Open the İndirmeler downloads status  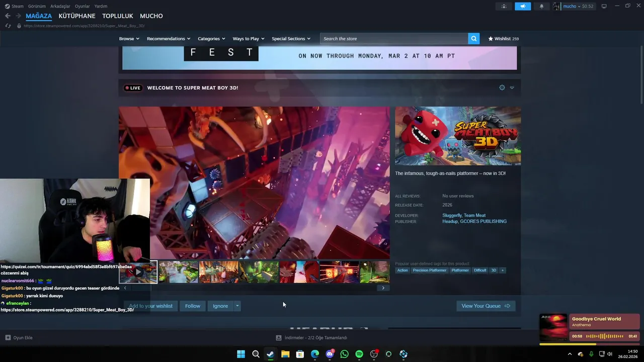[x=311, y=338]
